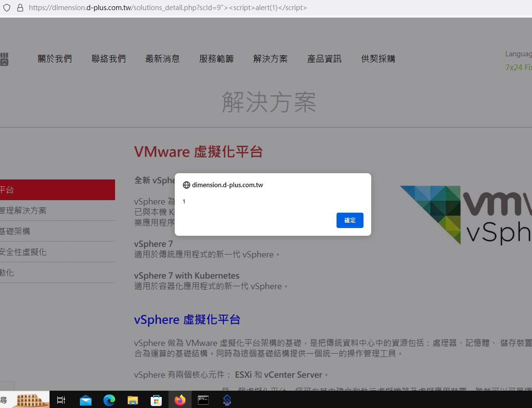Screen dimensions: 532x408
Task: Click the padlock site security icon
Action: pyautogui.click(x=20, y=8)
